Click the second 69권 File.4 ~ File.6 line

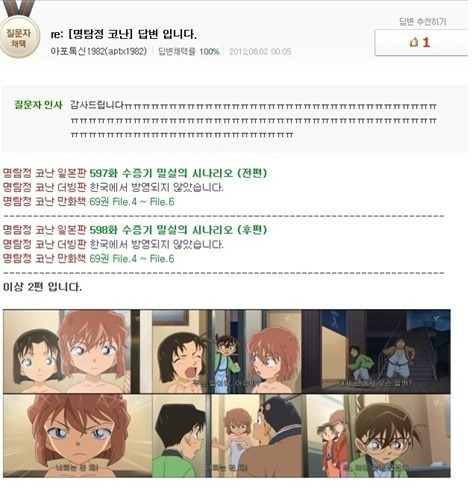tap(132, 259)
